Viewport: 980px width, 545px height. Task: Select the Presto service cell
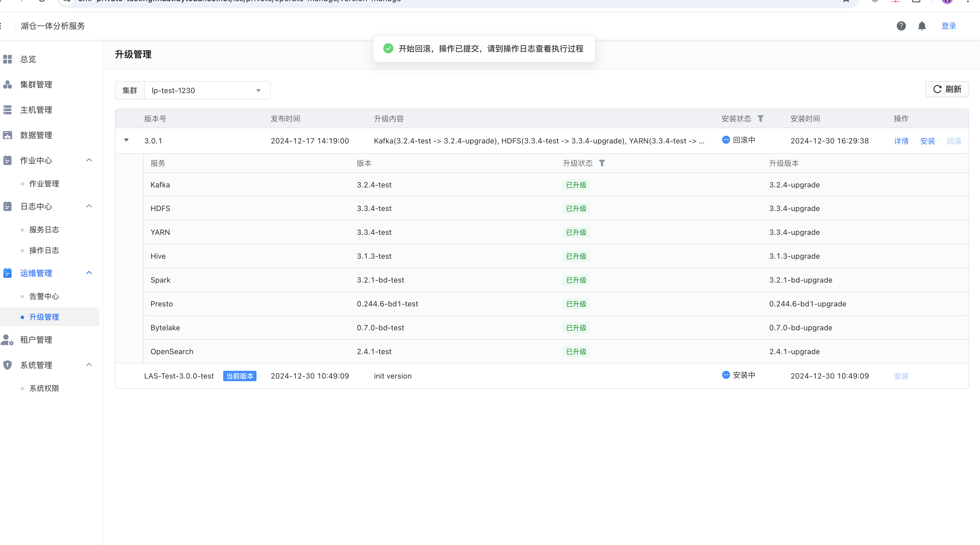[x=161, y=304]
